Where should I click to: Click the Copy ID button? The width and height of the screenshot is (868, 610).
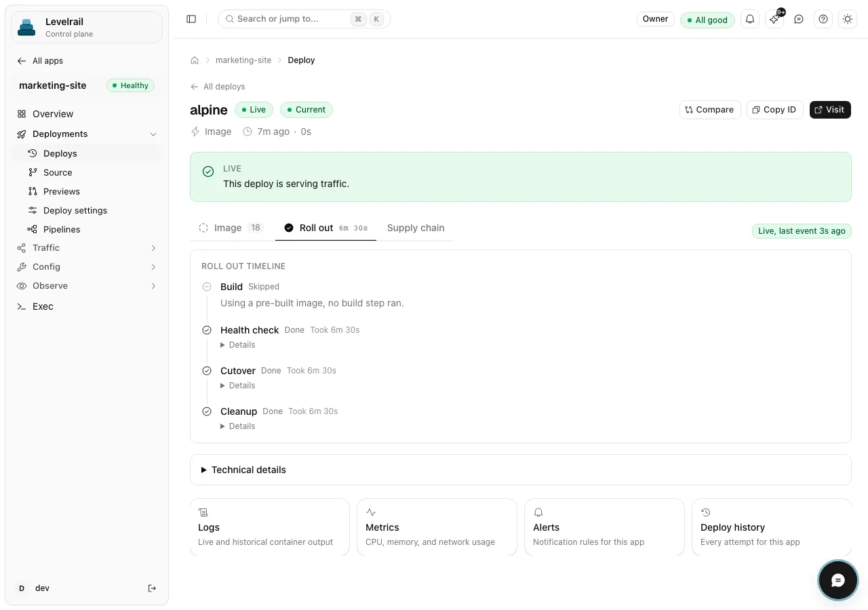click(x=775, y=110)
